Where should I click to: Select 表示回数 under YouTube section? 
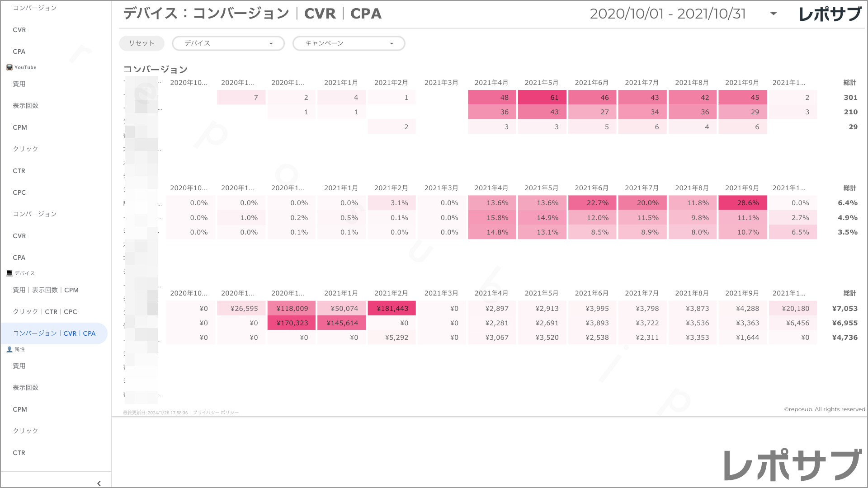[26, 106]
